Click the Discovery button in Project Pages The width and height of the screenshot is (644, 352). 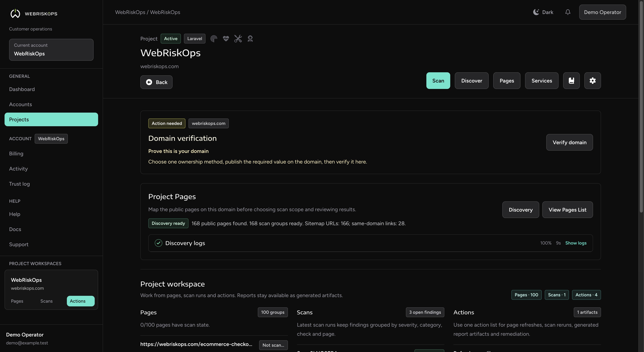coord(521,210)
